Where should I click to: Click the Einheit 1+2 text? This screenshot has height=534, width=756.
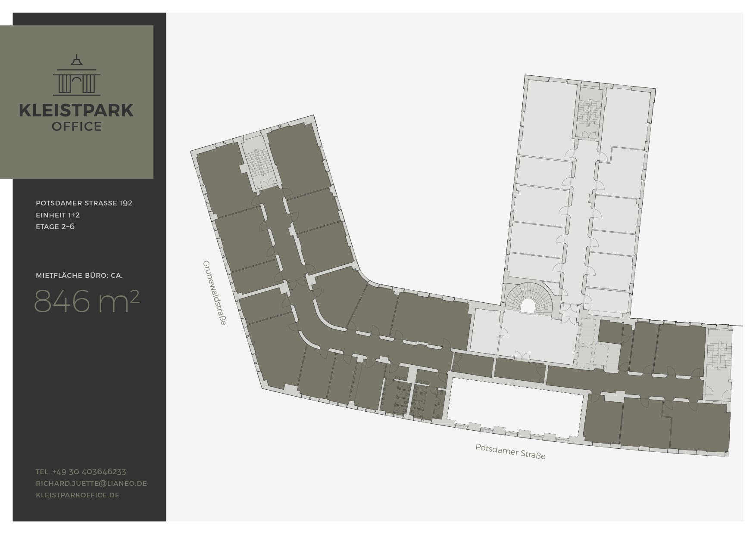(58, 215)
